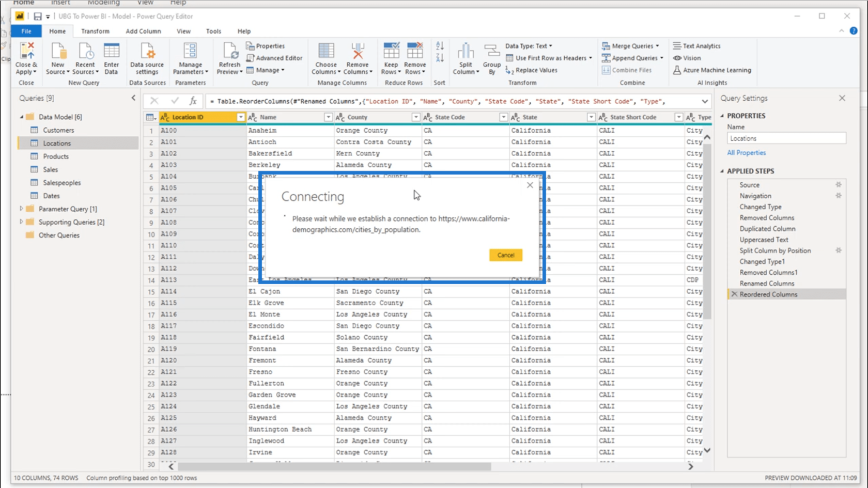Open County column filter dropdown

tap(415, 117)
